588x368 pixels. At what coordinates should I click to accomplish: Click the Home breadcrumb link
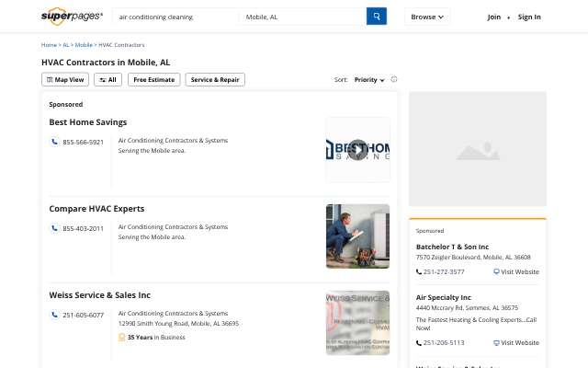(x=49, y=45)
